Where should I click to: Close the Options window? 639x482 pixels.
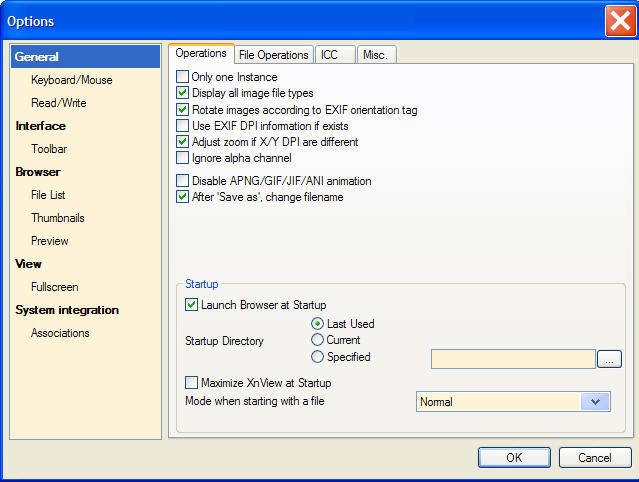pyautogui.click(x=620, y=21)
